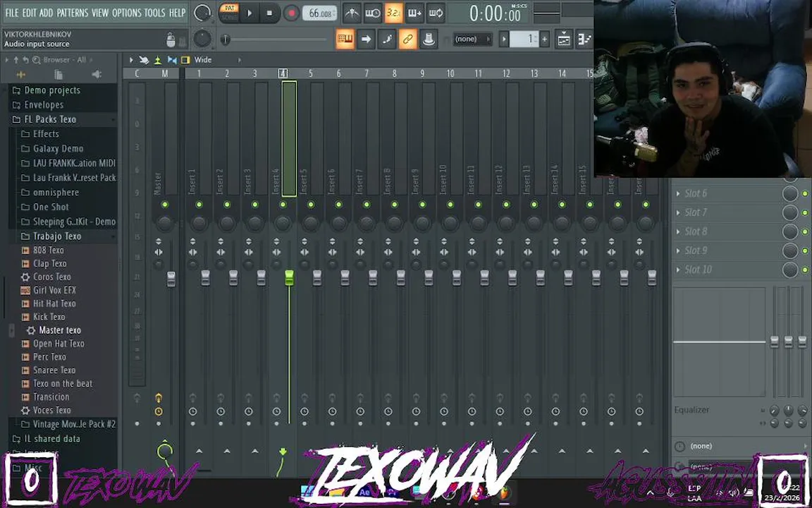Click the right-arrow auto scroll icon
This screenshot has width=812, height=508.
[366, 39]
